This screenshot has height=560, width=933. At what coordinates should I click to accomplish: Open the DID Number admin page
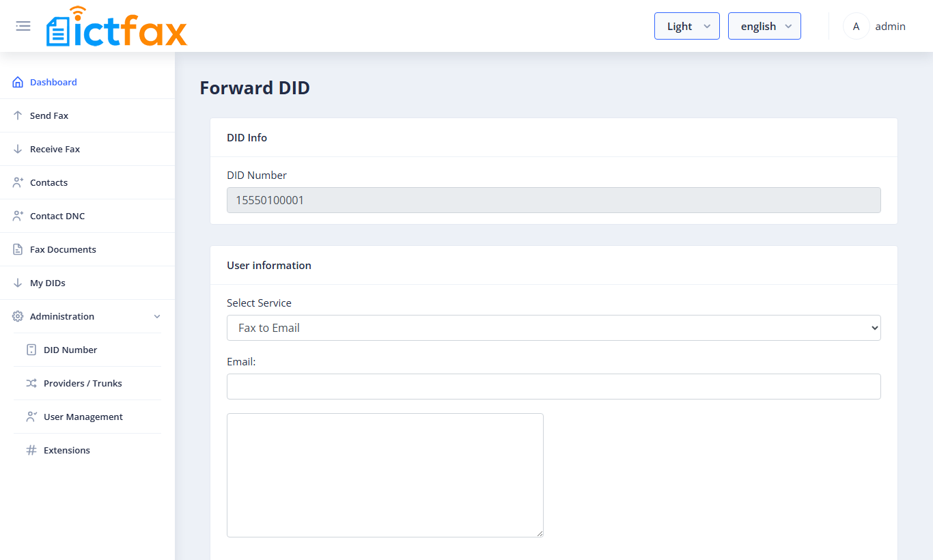(x=70, y=350)
